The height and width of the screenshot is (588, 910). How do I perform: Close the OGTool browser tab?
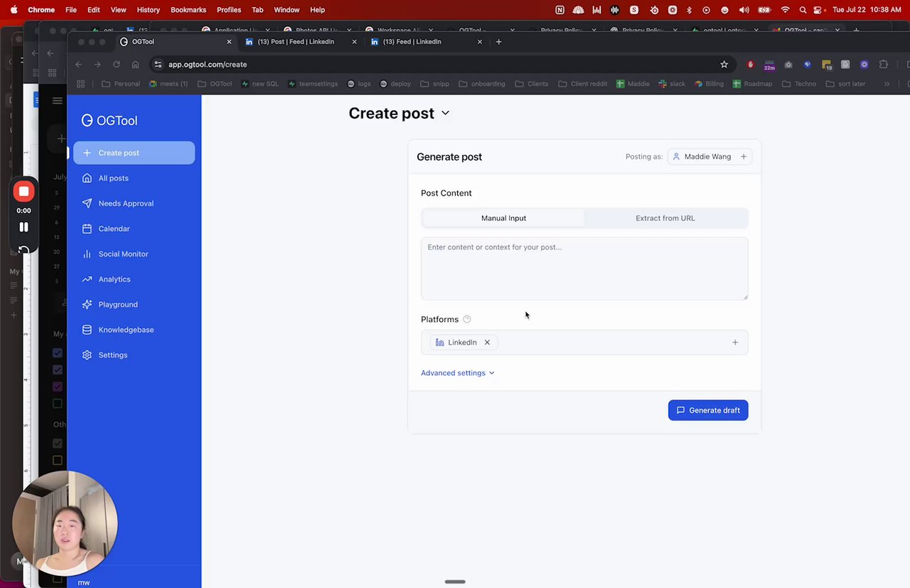point(229,42)
